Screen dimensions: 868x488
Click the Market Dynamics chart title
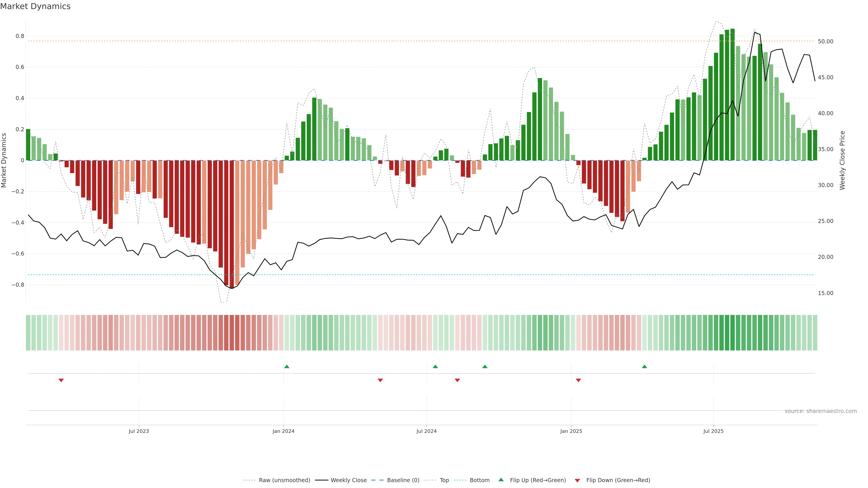35,6
